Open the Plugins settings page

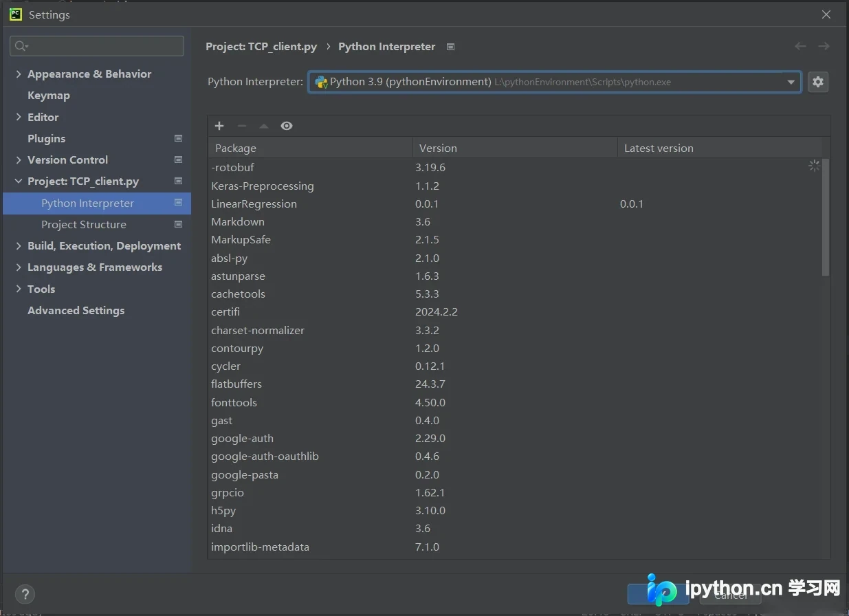pyautogui.click(x=47, y=138)
